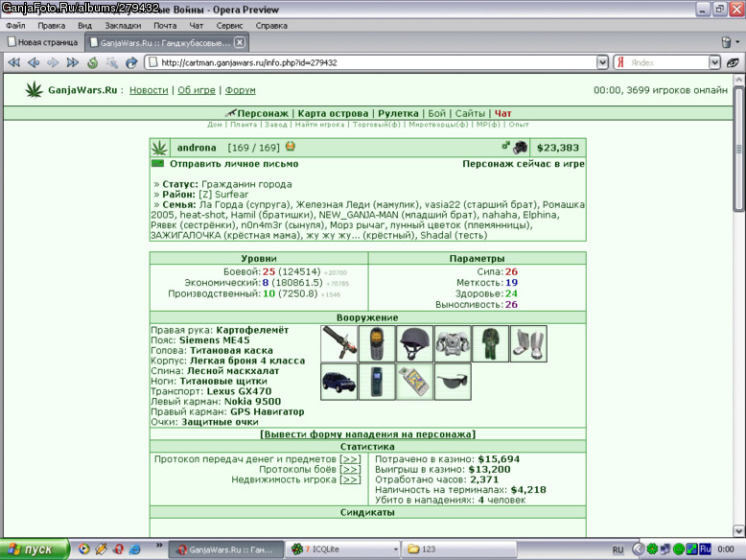This screenshot has width=746, height=560.
Task: Click Отправить личное письмо link
Action: click(234, 164)
